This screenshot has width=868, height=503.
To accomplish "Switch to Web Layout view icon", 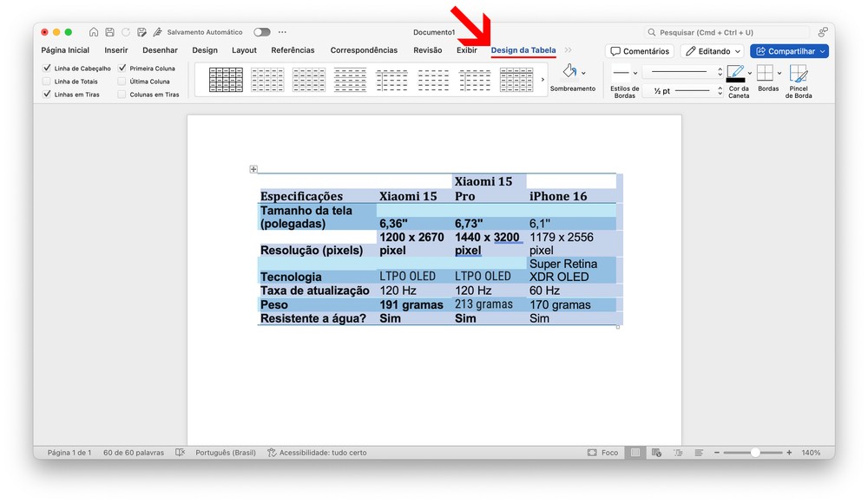I will point(656,452).
